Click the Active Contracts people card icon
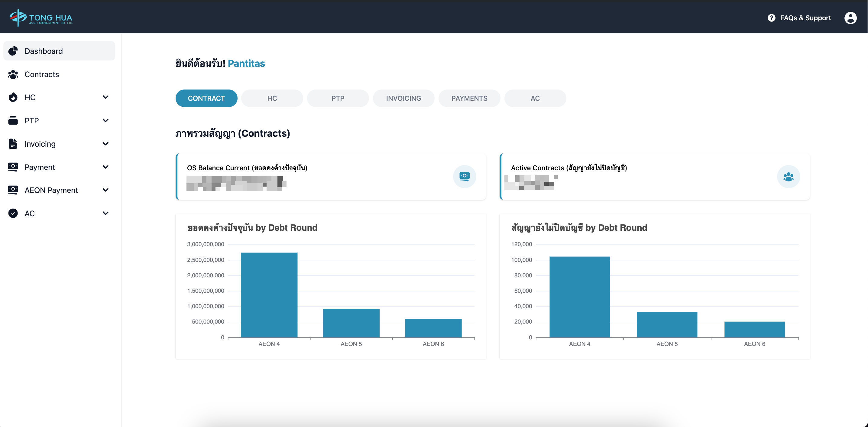This screenshot has height=427, width=868. coord(788,176)
